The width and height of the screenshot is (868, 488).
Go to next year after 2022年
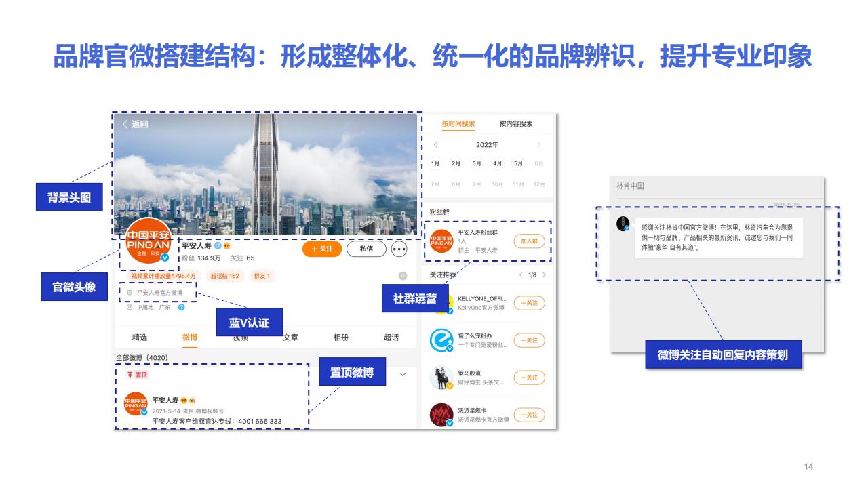pos(539,145)
